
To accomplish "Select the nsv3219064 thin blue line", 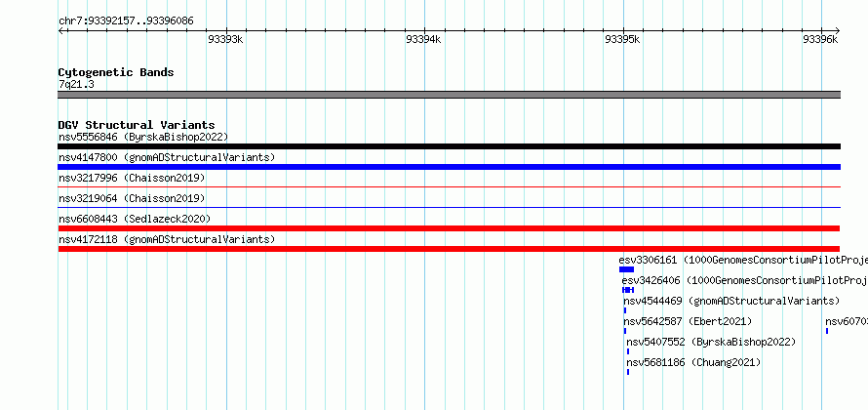I will 449,208.
